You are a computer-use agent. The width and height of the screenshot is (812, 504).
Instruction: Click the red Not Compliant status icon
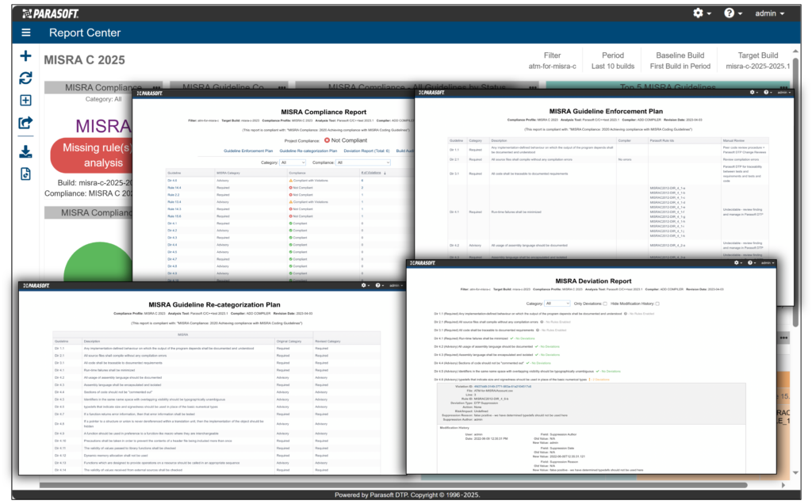coord(327,140)
